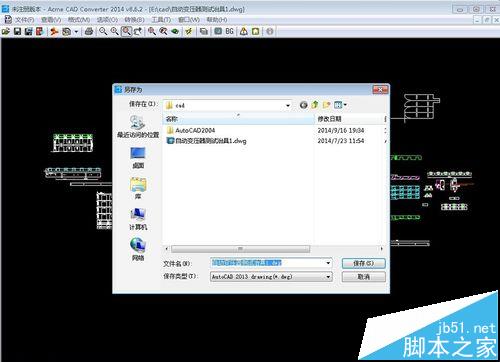Viewport: 500px width, 362px height.
Task: Open the 保存类型 AutoCAD 2013 drawing dropdown
Action: pyautogui.click(x=271, y=277)
